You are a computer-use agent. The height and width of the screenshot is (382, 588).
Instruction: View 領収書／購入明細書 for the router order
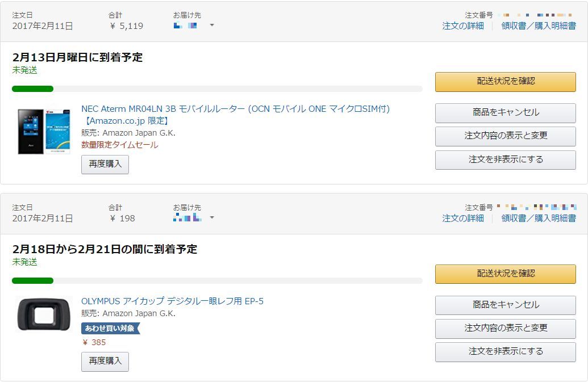point(538,26)
